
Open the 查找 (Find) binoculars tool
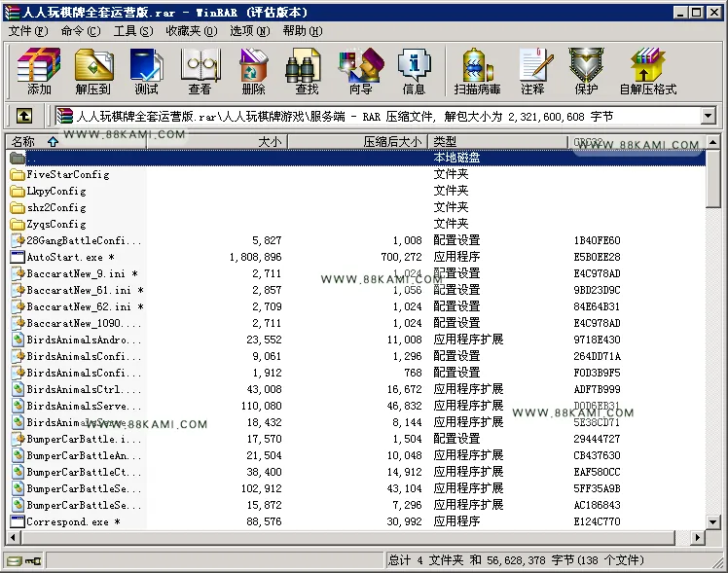point(307,71)
